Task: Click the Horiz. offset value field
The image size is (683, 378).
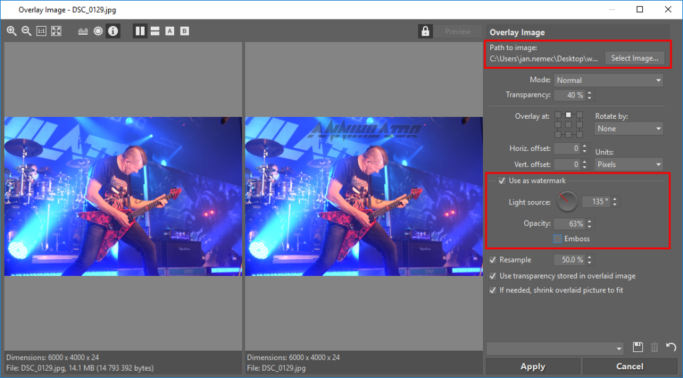Action: tap(567, 148)
